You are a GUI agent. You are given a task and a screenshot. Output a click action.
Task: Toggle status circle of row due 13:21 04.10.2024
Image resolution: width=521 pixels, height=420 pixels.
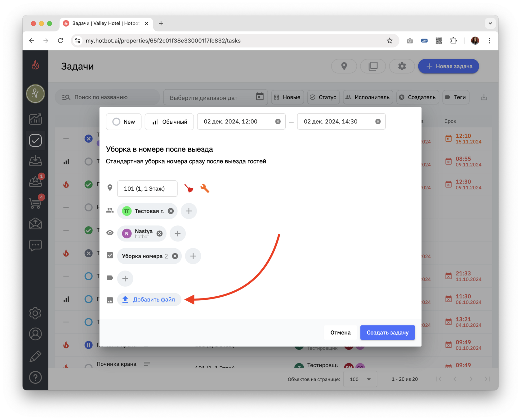tap(88, 322)
